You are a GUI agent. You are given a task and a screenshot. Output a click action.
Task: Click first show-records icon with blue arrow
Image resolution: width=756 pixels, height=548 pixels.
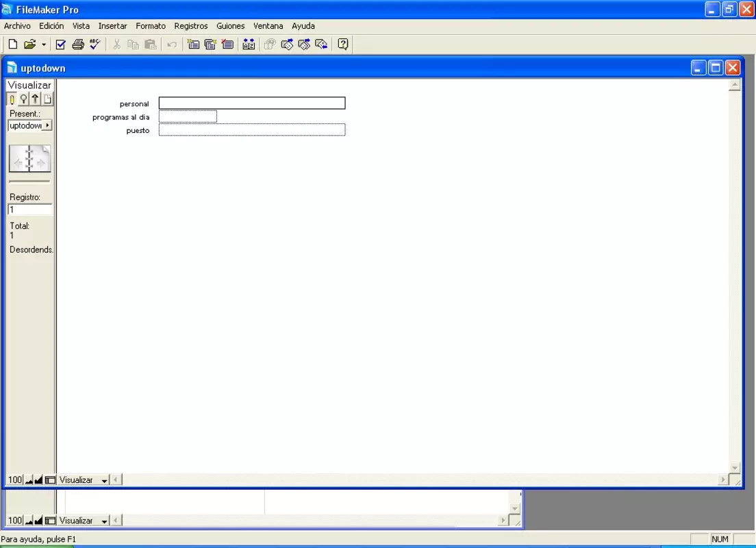[287, 45]
